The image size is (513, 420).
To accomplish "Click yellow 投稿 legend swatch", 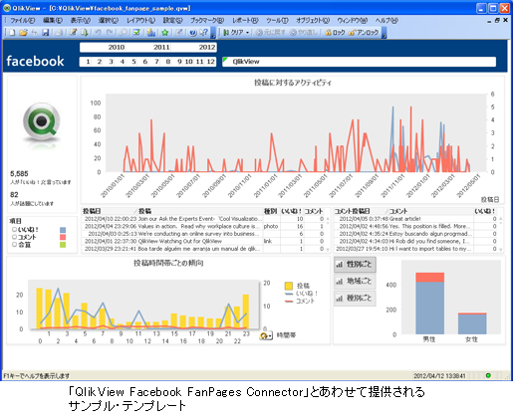I will tap(289, 286).
